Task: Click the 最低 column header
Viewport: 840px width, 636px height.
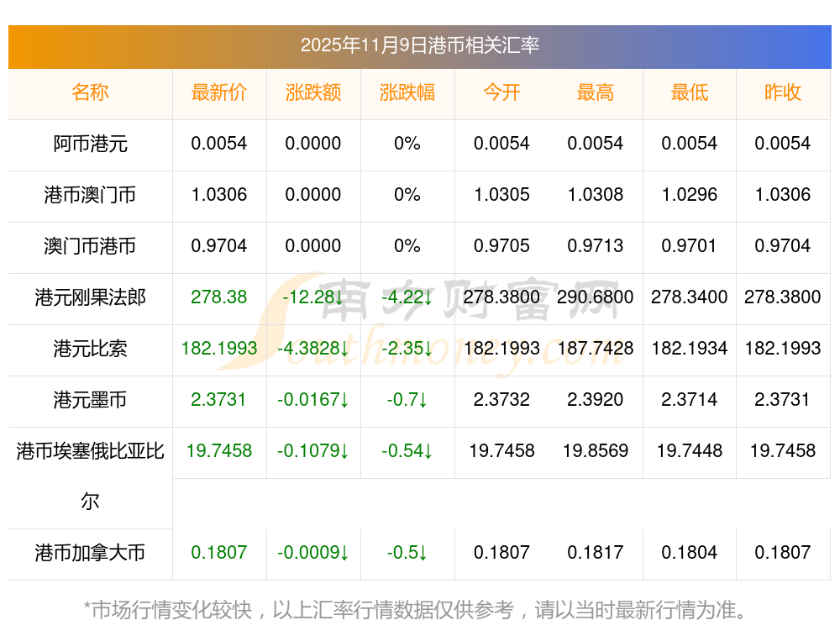Action: point(690,92)
